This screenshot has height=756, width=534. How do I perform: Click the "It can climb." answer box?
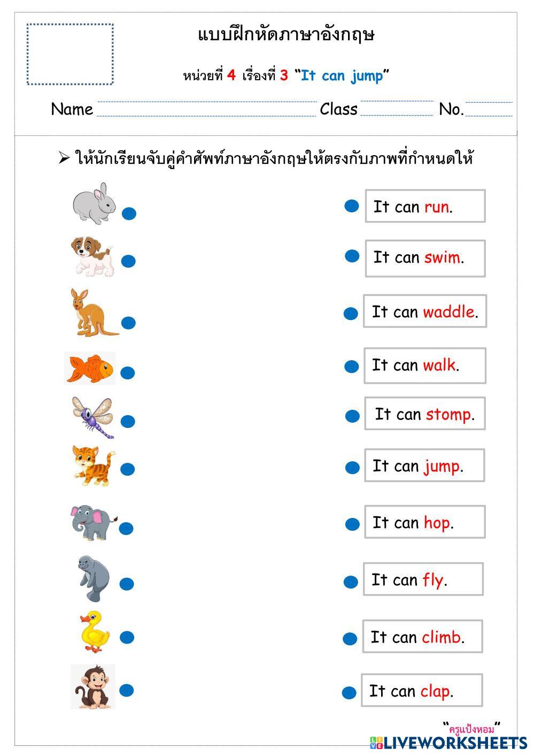[x=422, y=637]
